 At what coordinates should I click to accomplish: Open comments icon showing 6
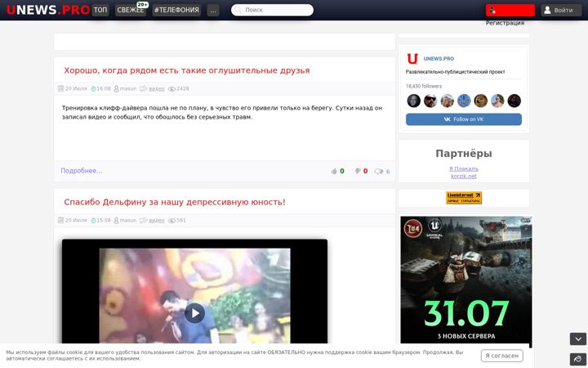pyautogui.click(x=378, y=171)
